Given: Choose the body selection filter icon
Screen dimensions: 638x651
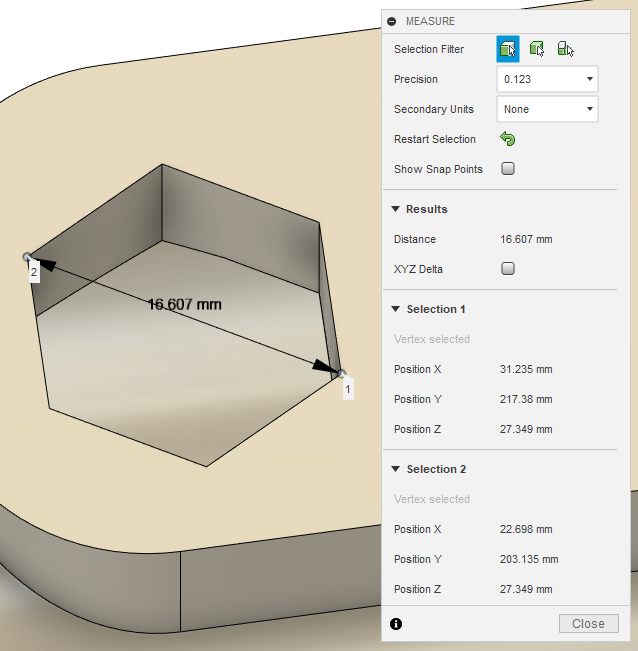Looking at the screenshot, I should pos(537,49).
